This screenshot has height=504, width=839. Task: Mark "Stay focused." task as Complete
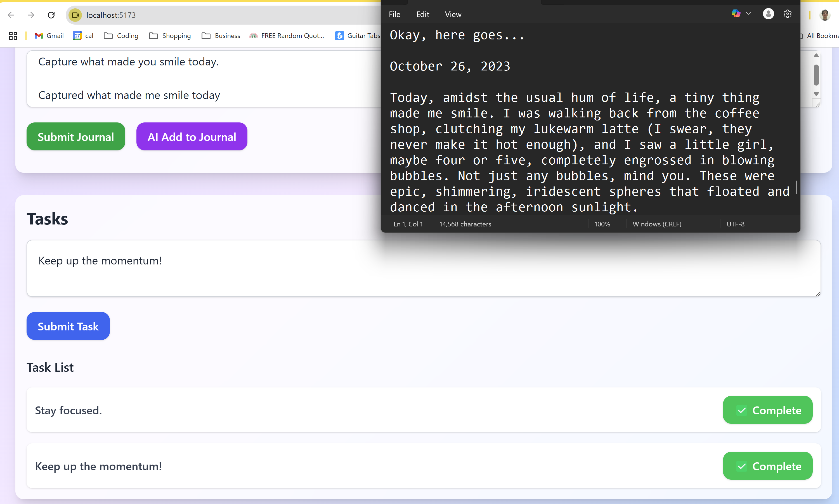coord(767,410)
